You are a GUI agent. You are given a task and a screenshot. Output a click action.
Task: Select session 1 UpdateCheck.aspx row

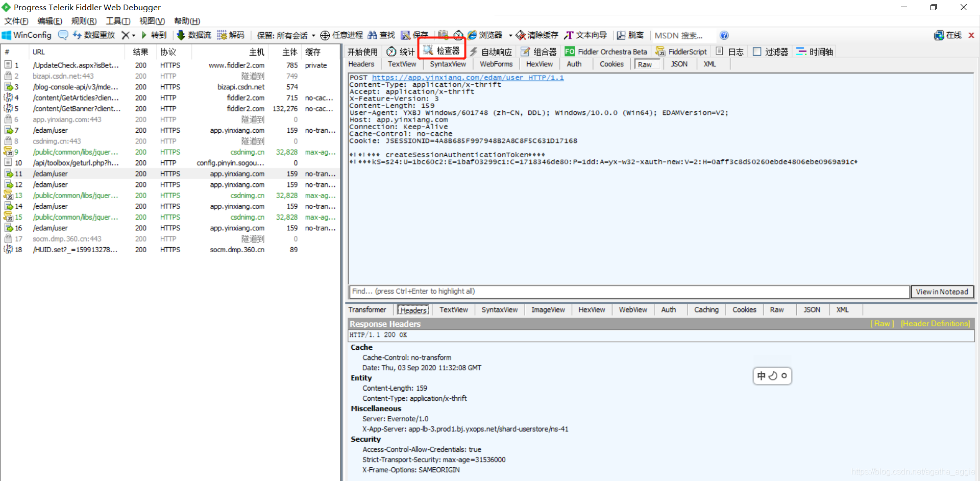(170, 65)
